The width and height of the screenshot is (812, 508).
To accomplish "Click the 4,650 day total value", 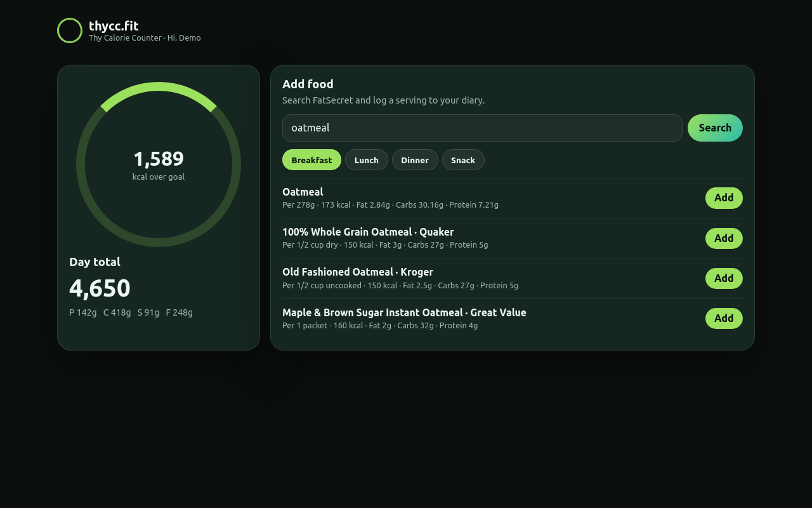I will tap(100, 288).
